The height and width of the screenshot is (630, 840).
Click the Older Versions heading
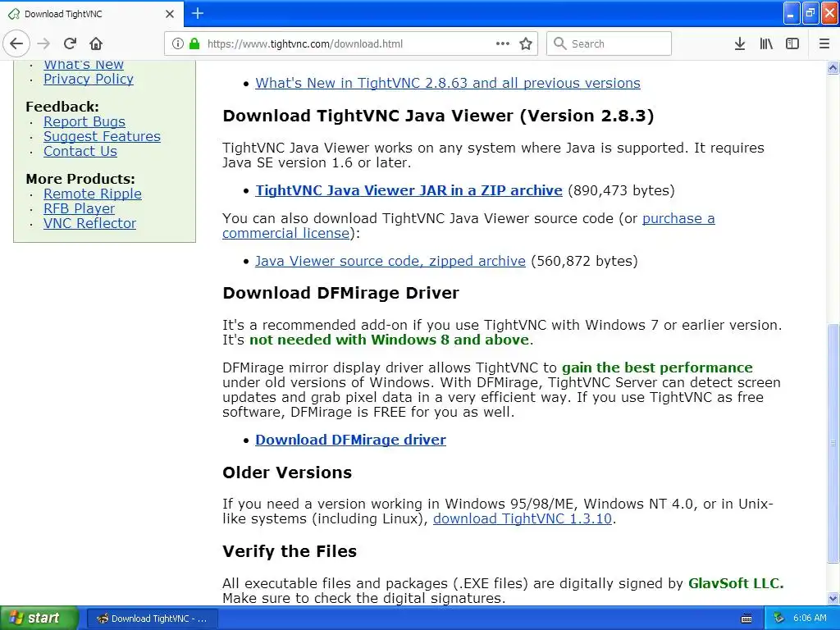287,472
